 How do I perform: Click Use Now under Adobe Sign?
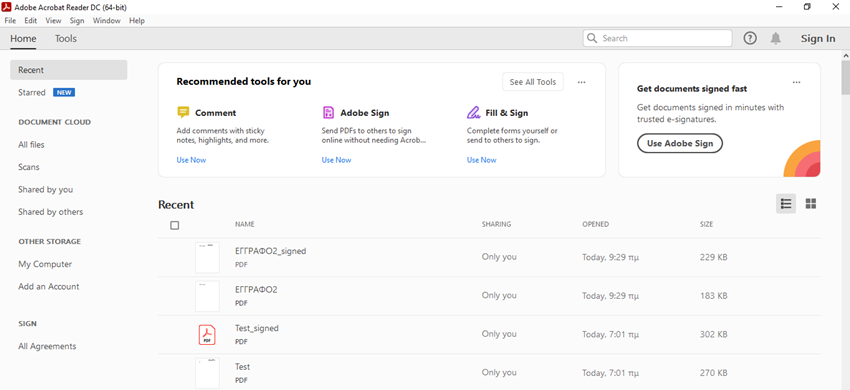click(x=336, y=160)
